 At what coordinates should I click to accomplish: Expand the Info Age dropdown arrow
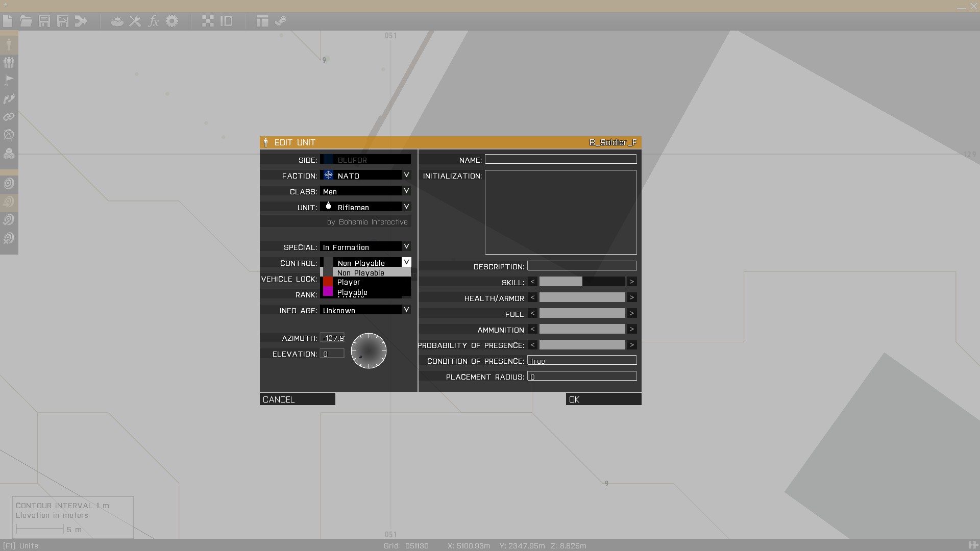[x=406, y=310]
